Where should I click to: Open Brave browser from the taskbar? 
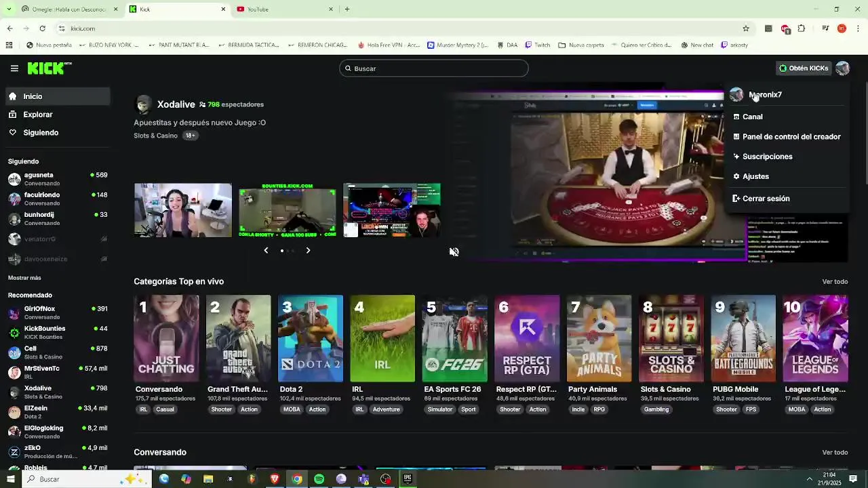(275, 479)
